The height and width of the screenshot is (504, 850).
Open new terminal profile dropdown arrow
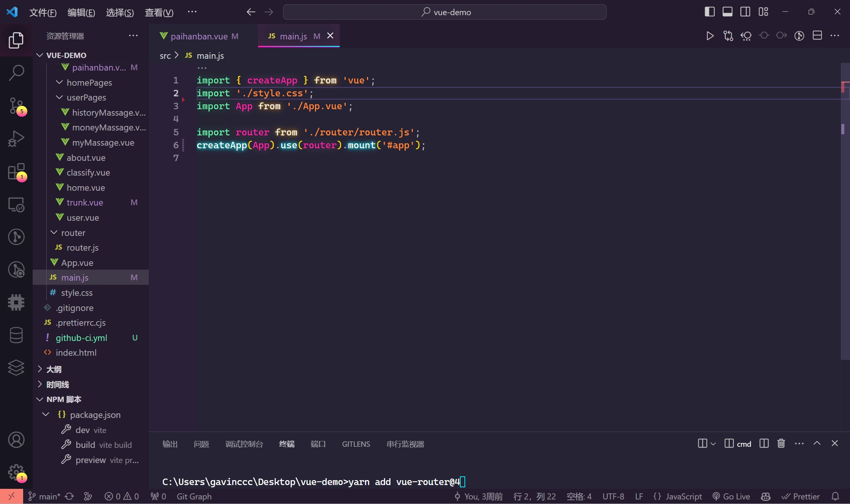[x=713, y=444]
